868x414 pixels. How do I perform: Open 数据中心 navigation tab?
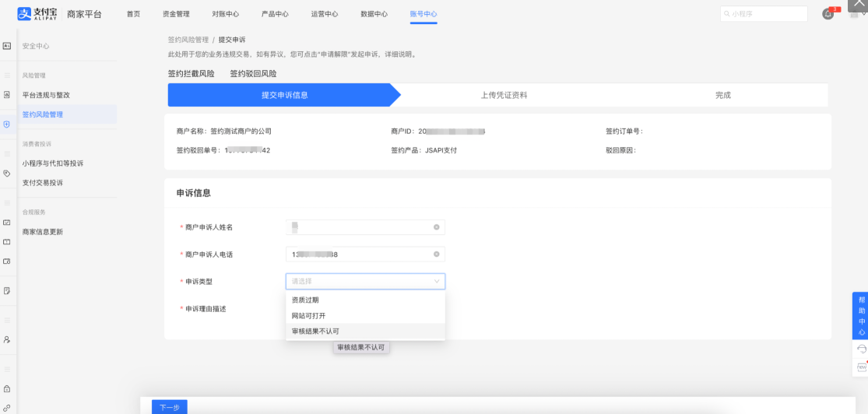pyautogui.click(x=374, y=14)
